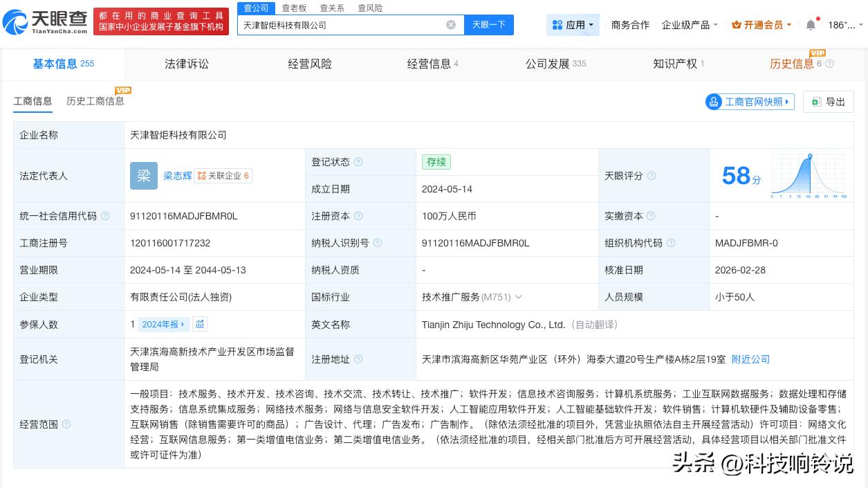Switch to the 历史工商信息 tab
868x488 pixels.
(95, 101)
